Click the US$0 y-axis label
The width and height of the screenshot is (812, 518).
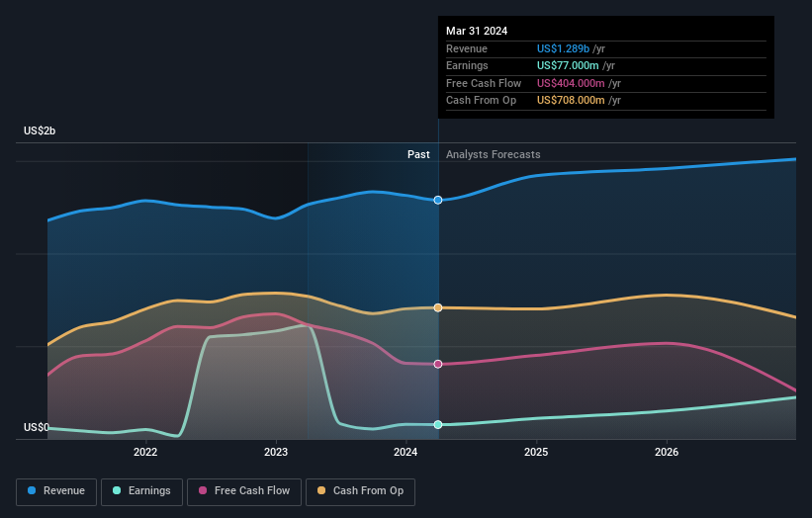pyautogui.click(x=37, y=427)
